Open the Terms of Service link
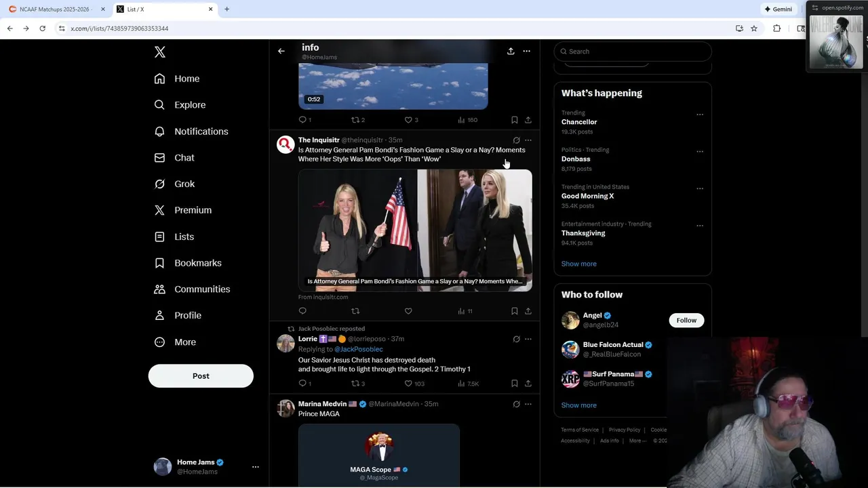 pyautogui.click(x=580, y=430)
